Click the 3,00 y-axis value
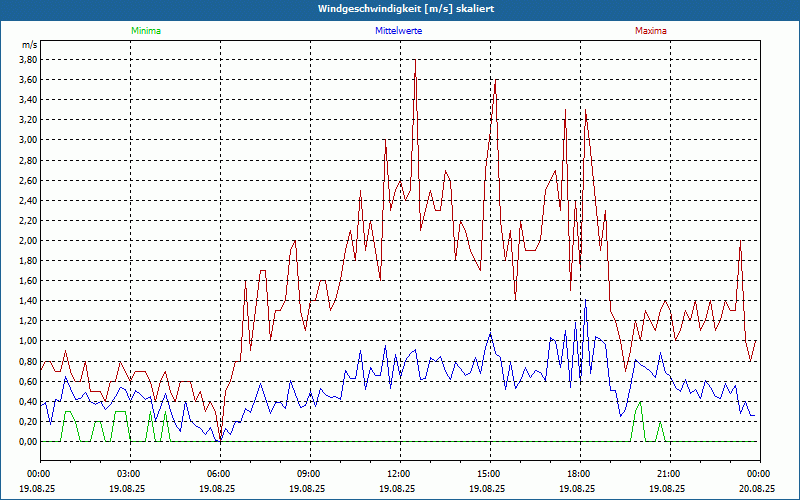 (x=28, y=140)
